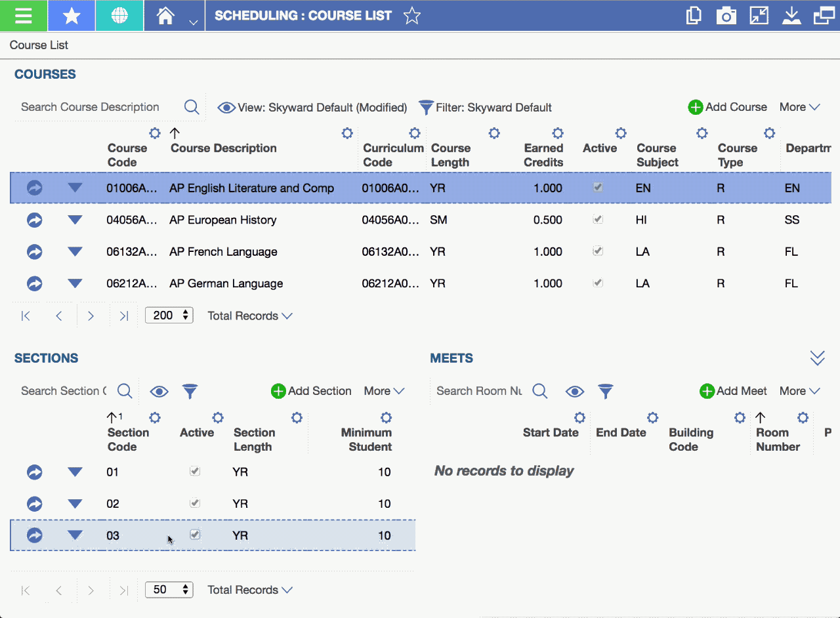Screen dimensions: 840x618
Task: Take a screenshot with the camera icon
Action: [x=726, y=16]
